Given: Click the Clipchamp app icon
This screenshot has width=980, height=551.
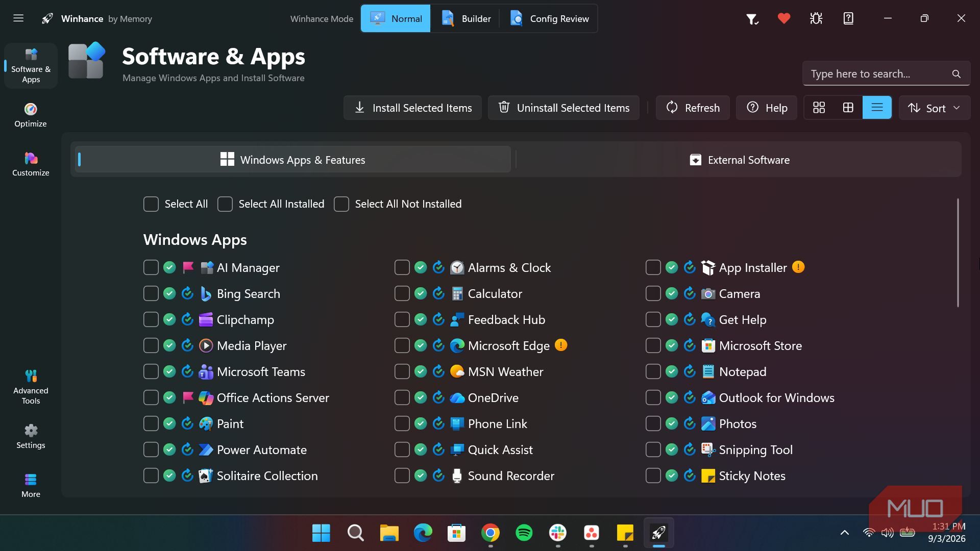Looking at the screenshot, I should click(x=206, y=319).
